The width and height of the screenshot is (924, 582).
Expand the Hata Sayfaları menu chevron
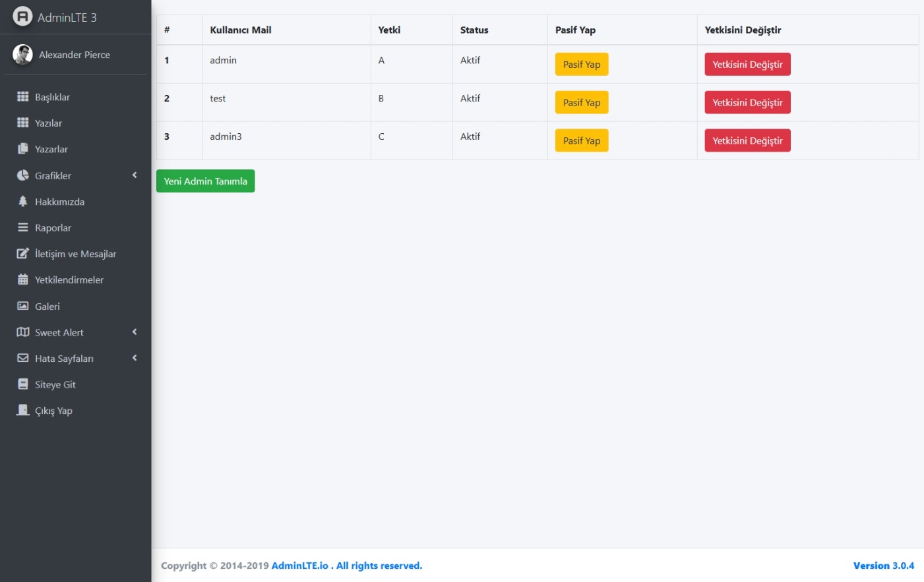pos(135,358)
